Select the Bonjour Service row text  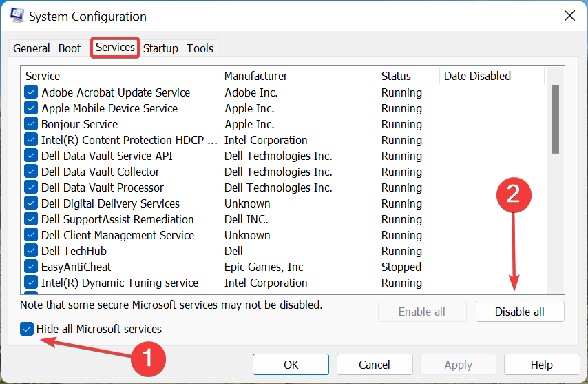[x=79, y=124]
